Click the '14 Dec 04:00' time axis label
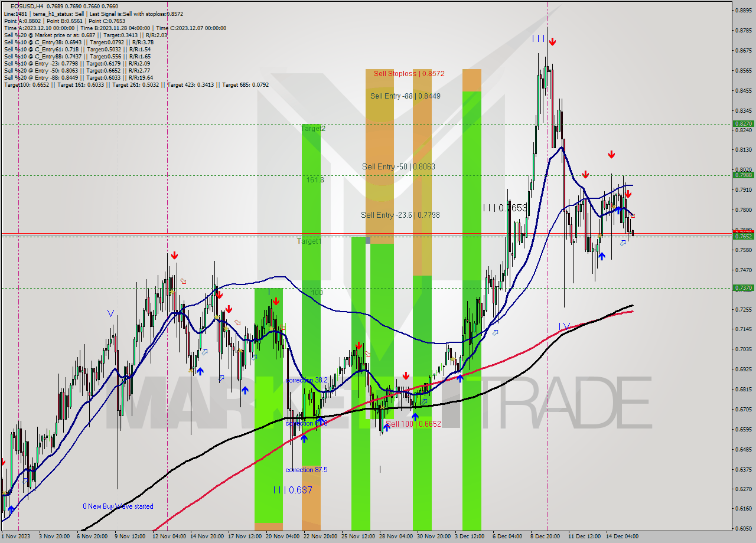756x543 pixels. (621, 537)
